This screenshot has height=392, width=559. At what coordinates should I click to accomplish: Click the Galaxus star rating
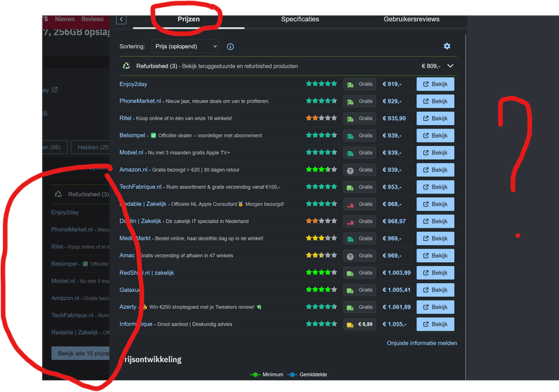click(321, 289)
